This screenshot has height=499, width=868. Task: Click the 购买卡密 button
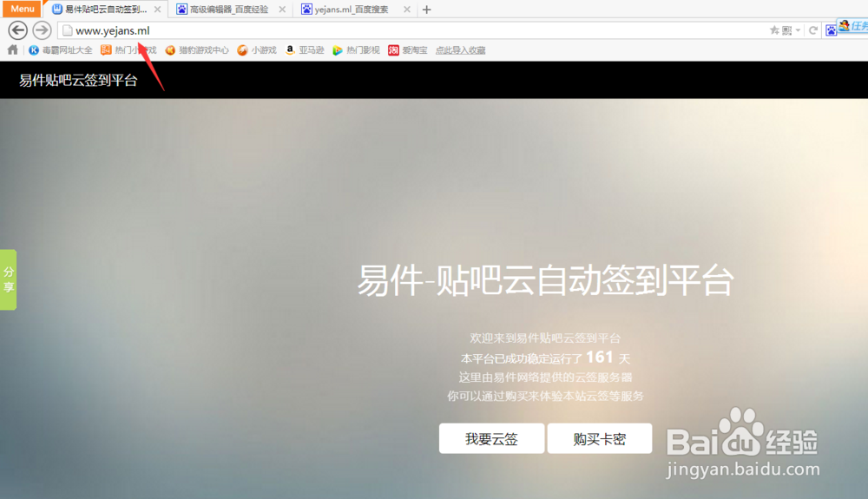pos(600,439)
